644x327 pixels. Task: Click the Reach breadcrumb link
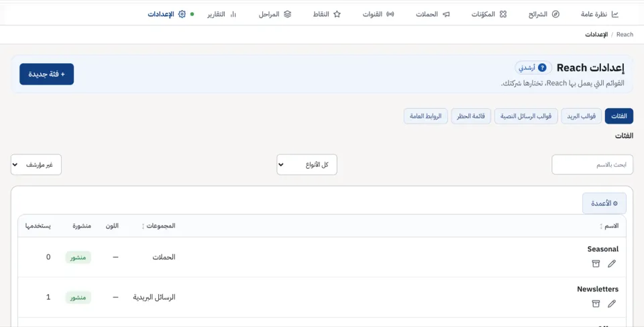625,34
